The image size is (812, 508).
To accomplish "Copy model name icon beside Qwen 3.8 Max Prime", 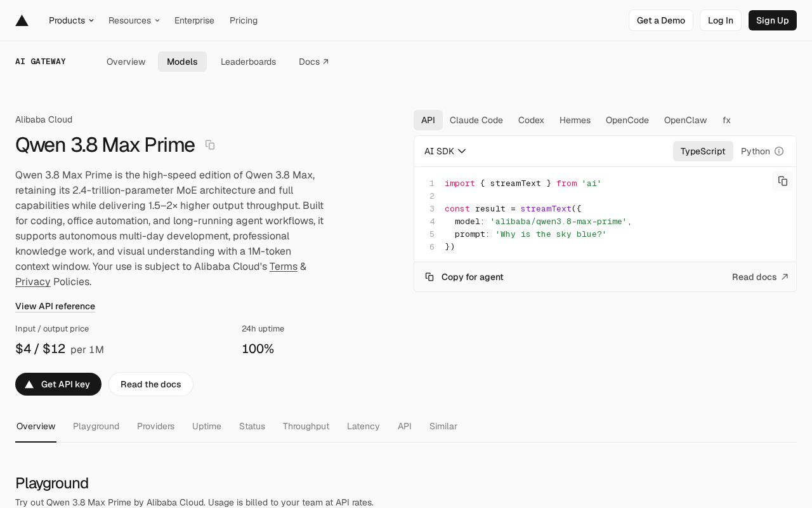I will [x=210, y=145].
